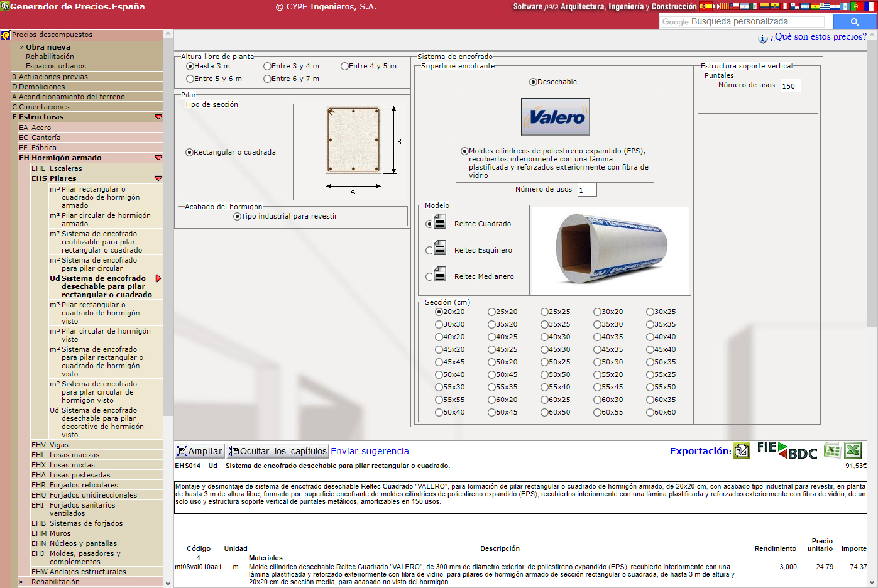Image resolution: width=878 pixels, height=588 pixels.
Task: Choose section 60x60 cm
Action: tap(650, 412)
